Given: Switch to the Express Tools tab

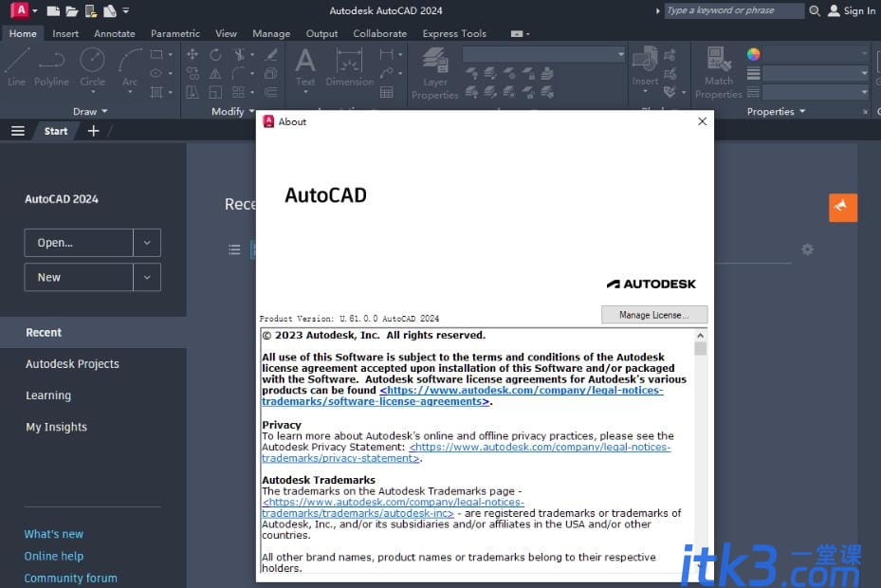Looking at the screenshot, I should [454, 34].
